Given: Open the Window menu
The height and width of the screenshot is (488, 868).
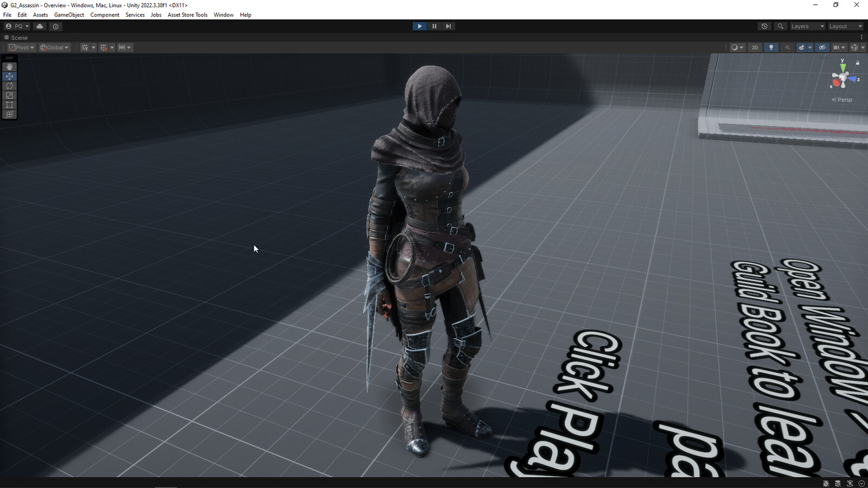Looking at the screenshot, I should pos(224,15).
